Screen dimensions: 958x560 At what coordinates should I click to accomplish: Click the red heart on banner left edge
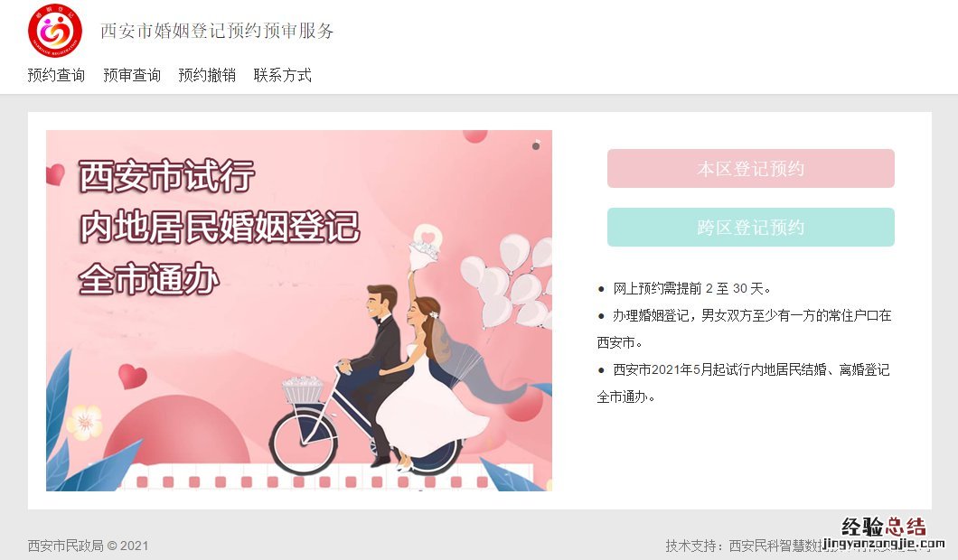tap(55, 174)
